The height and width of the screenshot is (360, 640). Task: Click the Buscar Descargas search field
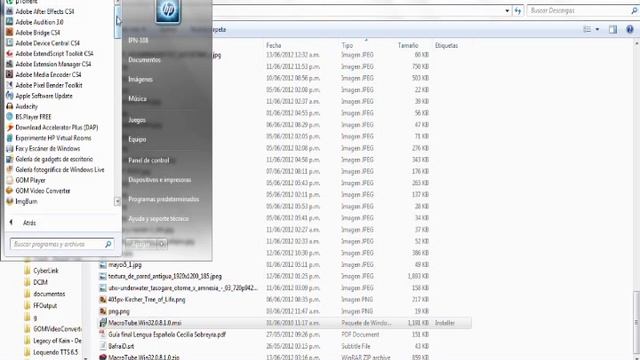coord(582,11)
